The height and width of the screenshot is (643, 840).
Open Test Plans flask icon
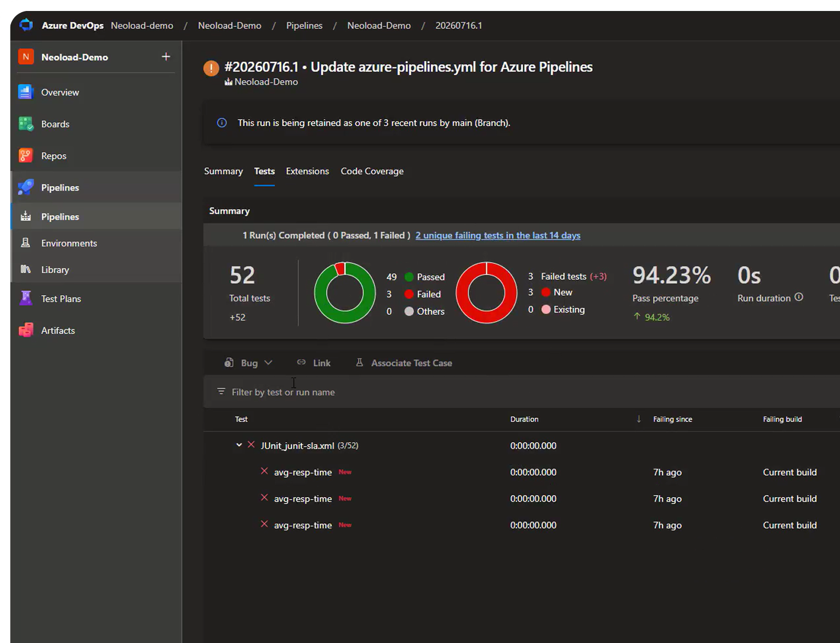[x=26, y=298]
